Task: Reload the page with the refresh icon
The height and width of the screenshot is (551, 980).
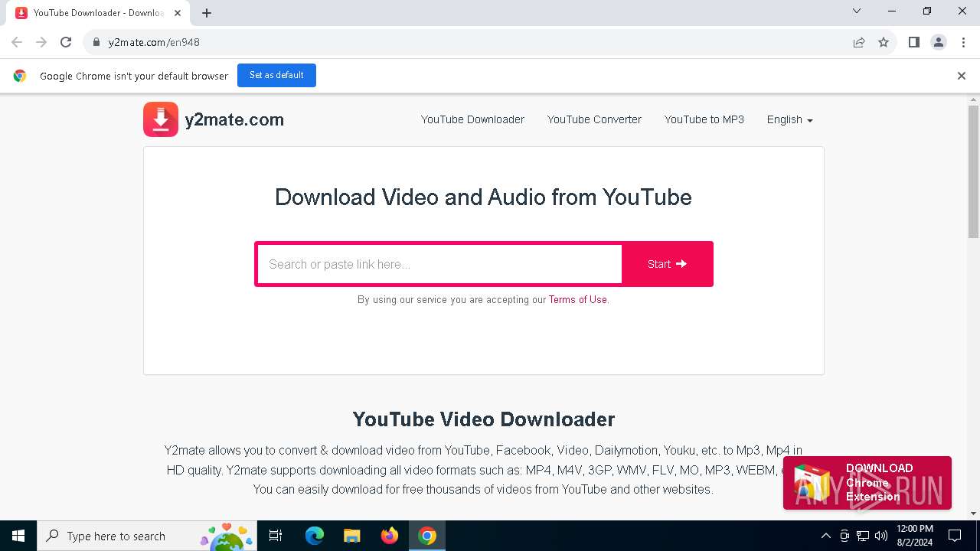Action: pyautogui.click(x=66, y=42)
